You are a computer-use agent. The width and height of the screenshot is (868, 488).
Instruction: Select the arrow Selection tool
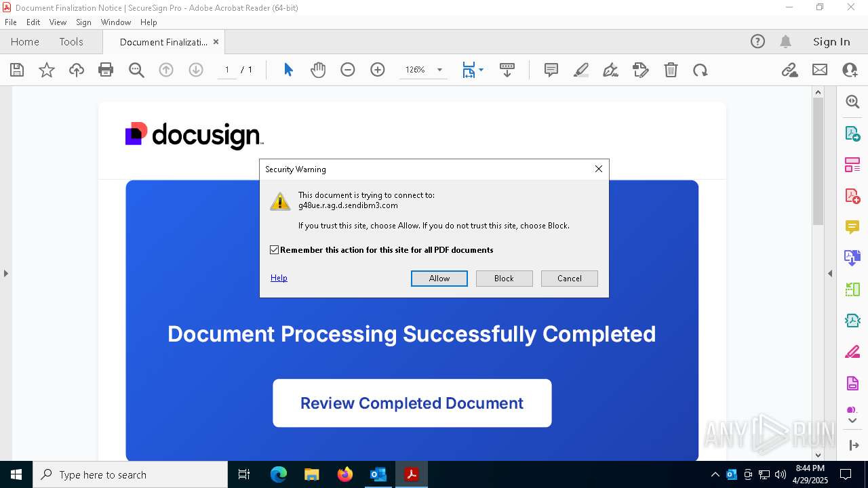coord(288,70)
